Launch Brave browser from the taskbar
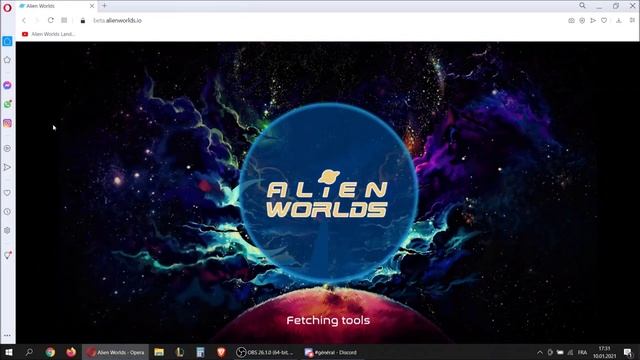640x360 pixels. click(221, 352)
